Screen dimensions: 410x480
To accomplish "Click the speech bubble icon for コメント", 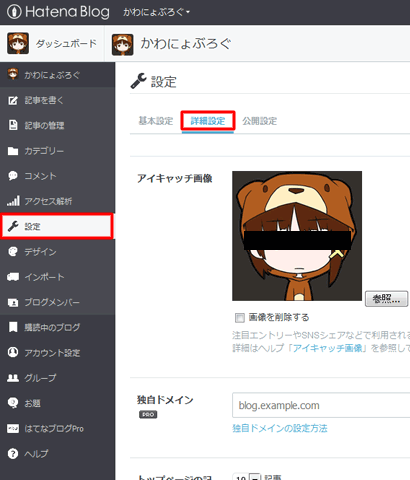I will 13,176.
